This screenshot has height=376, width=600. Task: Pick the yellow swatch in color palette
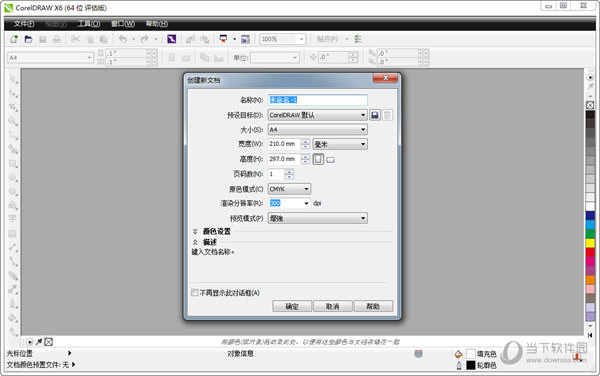[x=590, y=243]
